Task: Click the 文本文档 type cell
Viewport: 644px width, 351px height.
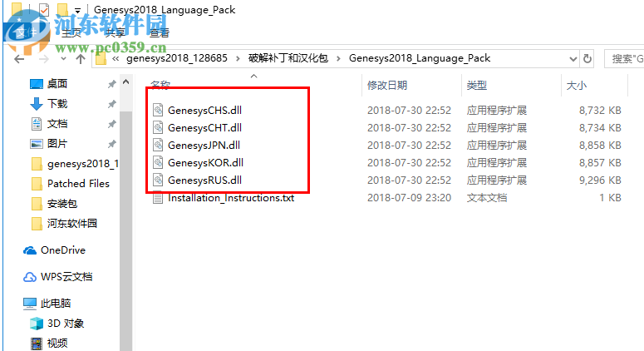Action: [x=487, y=198]
